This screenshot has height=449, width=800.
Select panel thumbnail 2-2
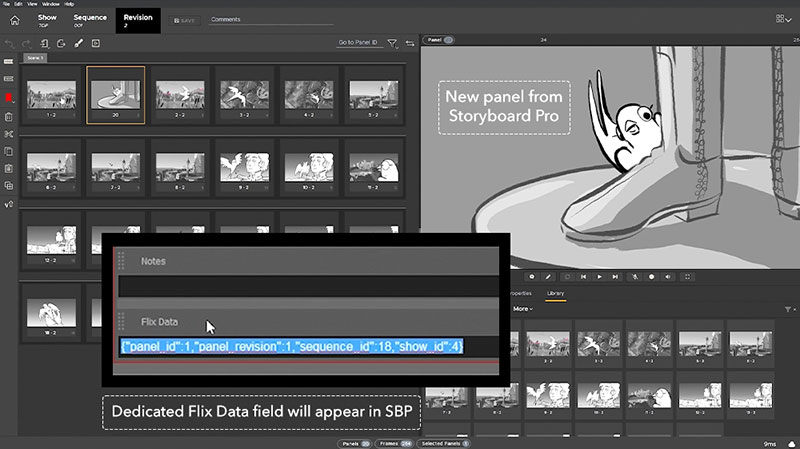[180, 95]
